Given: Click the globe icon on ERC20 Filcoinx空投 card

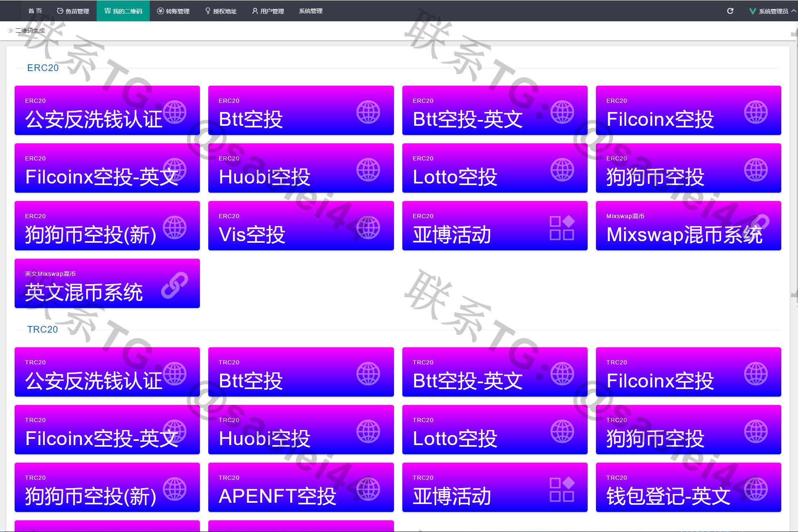Looking at the screenshot, I should (756, 112).
